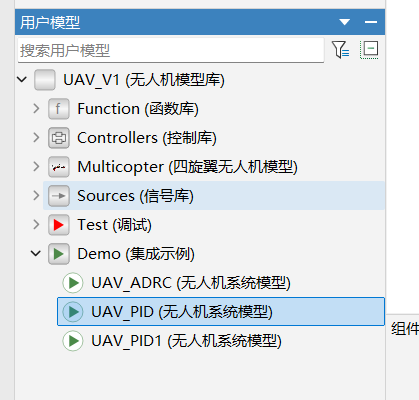Collapse the UAV_V1 root node
419x400 pixels.
point(22,80)
